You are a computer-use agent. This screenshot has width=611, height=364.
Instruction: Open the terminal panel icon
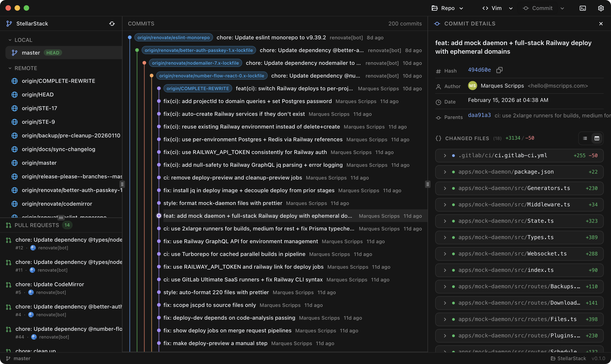tap(583, 8)
